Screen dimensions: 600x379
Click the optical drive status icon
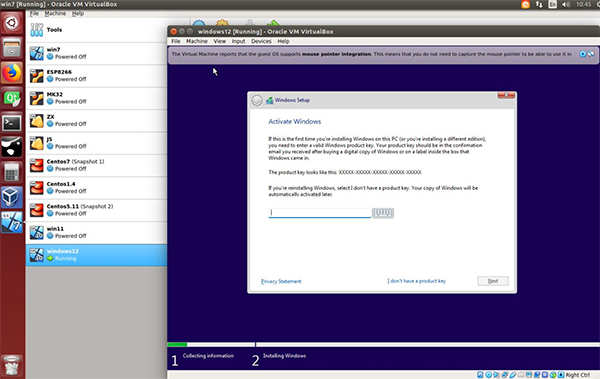(489, 374)
